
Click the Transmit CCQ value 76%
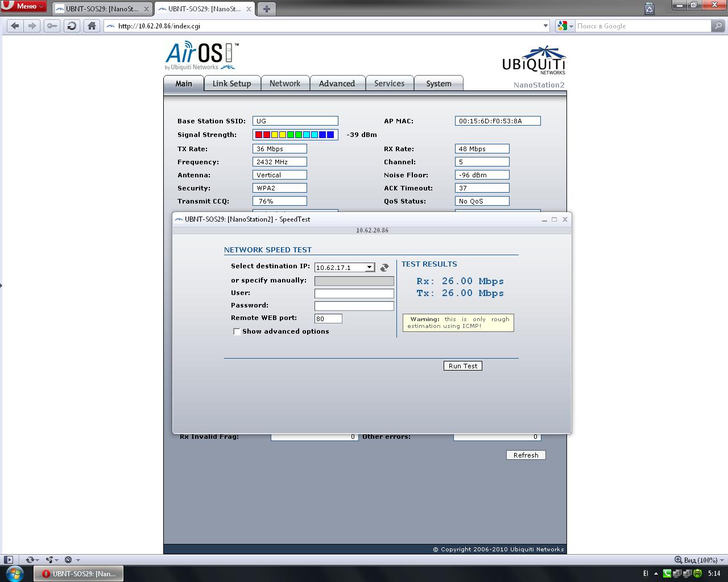click(x=280, y=201)
